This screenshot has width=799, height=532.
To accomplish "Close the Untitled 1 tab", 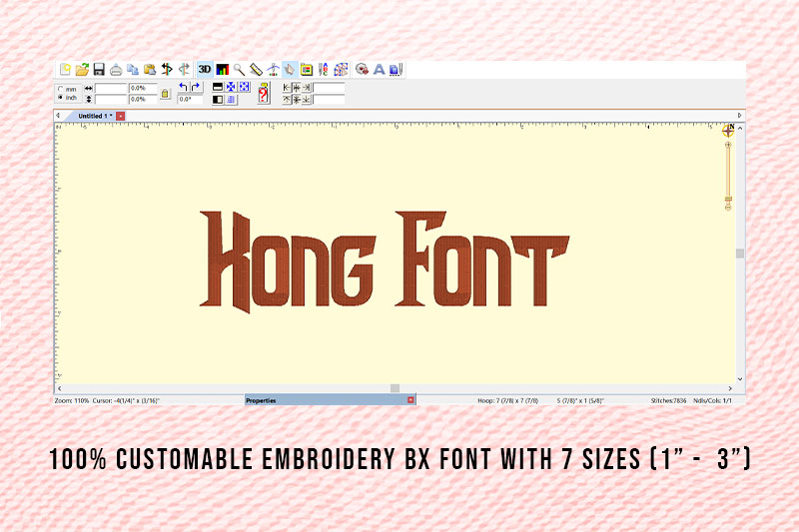I will click(120, 116).
